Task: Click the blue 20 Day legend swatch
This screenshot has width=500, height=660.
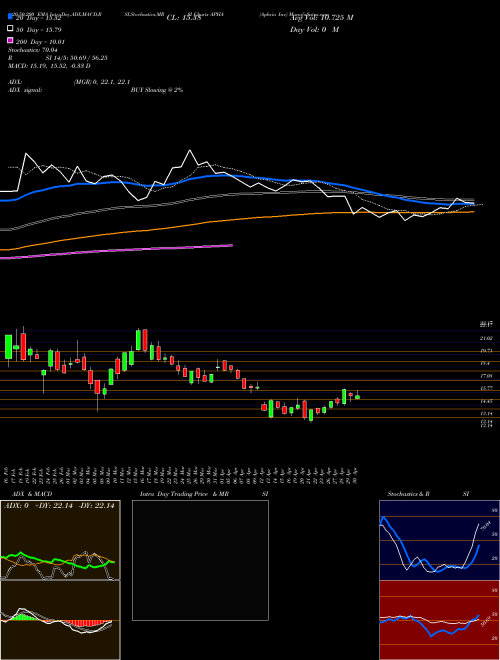Action: tap(10, 16)
